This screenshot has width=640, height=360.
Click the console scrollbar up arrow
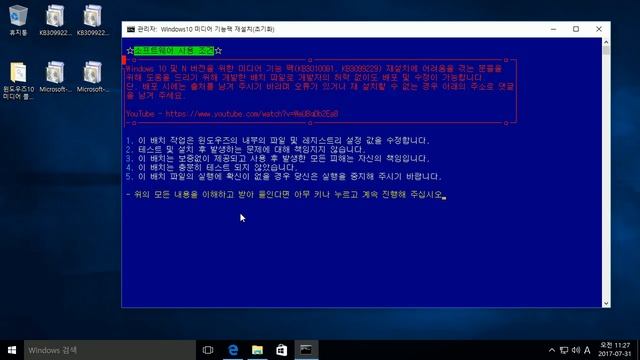tap(606, 42)
